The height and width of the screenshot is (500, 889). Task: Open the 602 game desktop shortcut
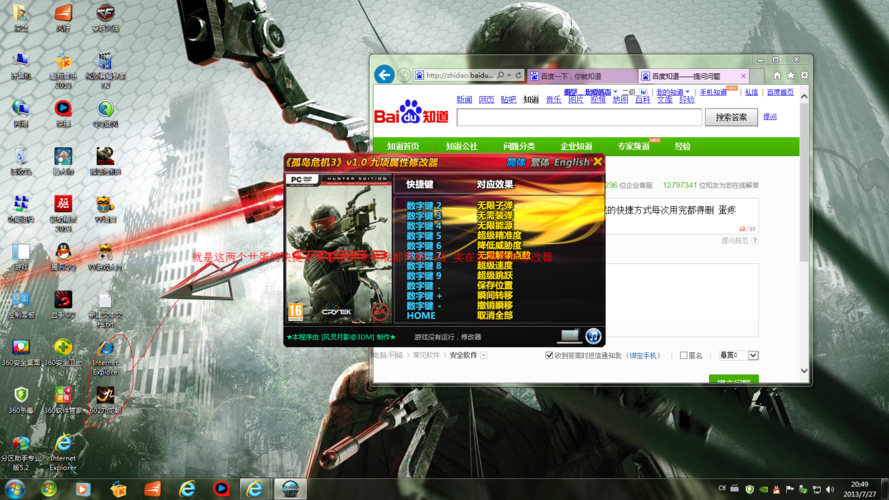click(x=105, y=399)
